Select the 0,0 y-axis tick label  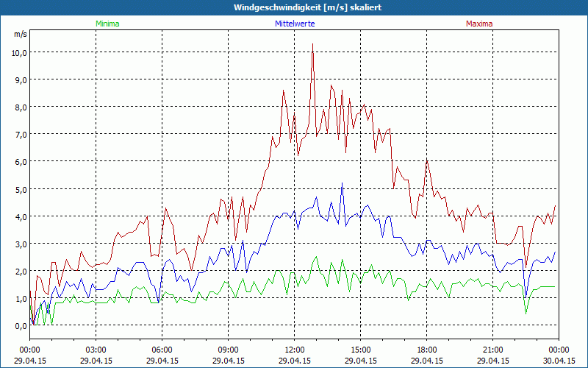pyautogui.click(x=20, y=325)
